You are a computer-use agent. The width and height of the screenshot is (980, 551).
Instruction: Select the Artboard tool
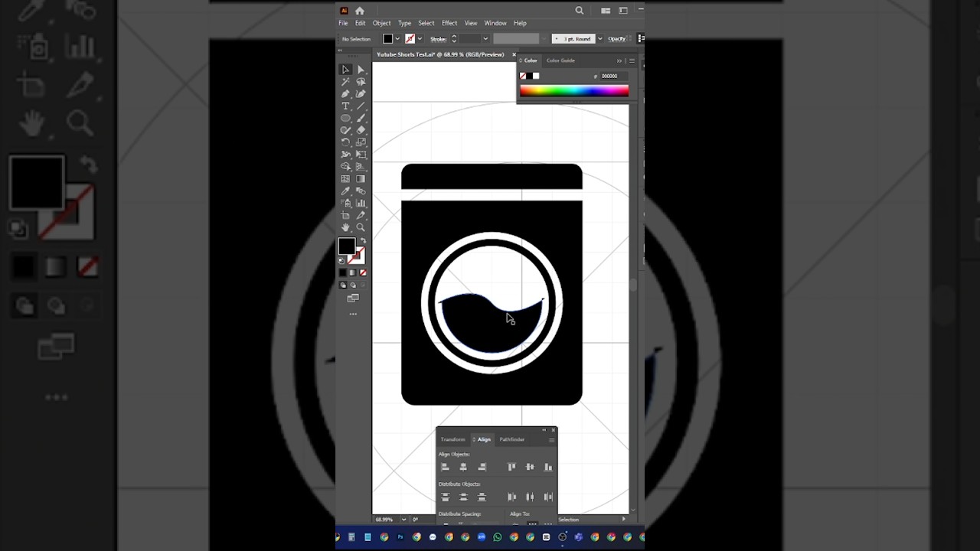coord(345,216)
